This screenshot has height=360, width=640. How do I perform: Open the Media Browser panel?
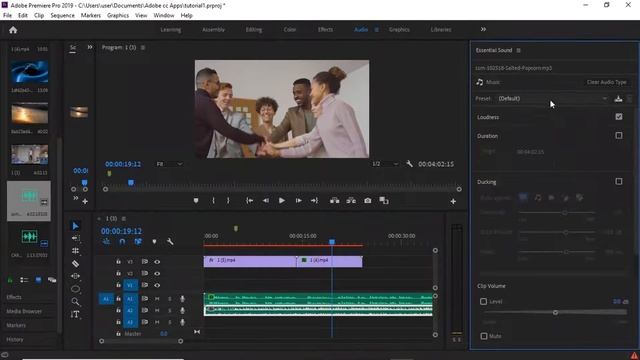pyautogui.click(x=24, y=311)
